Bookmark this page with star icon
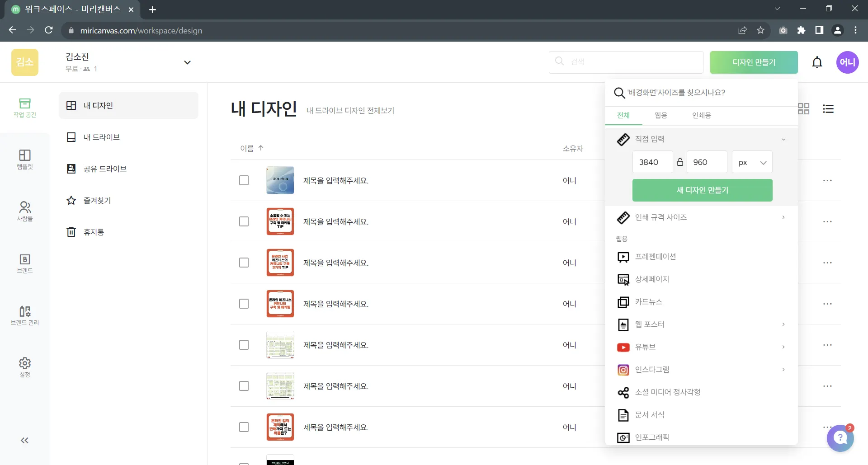This screenshot has height=465, width=868. pyautogui.click(x=761, y=30)
